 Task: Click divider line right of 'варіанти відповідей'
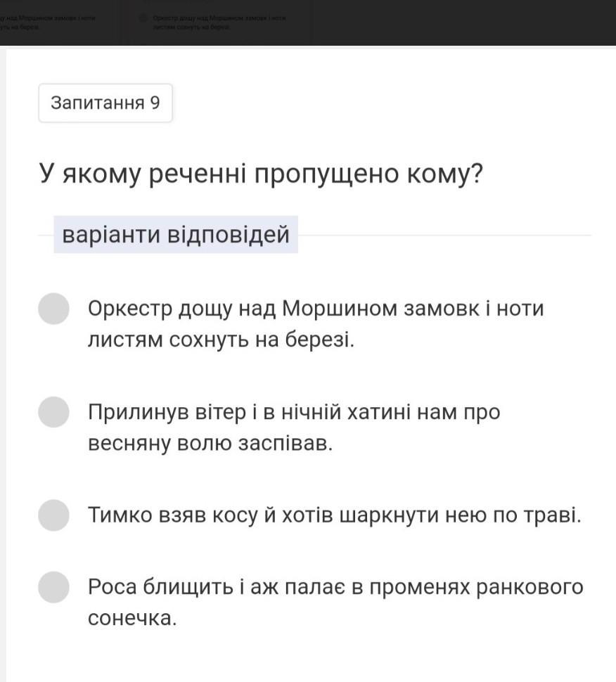point(443,235)
